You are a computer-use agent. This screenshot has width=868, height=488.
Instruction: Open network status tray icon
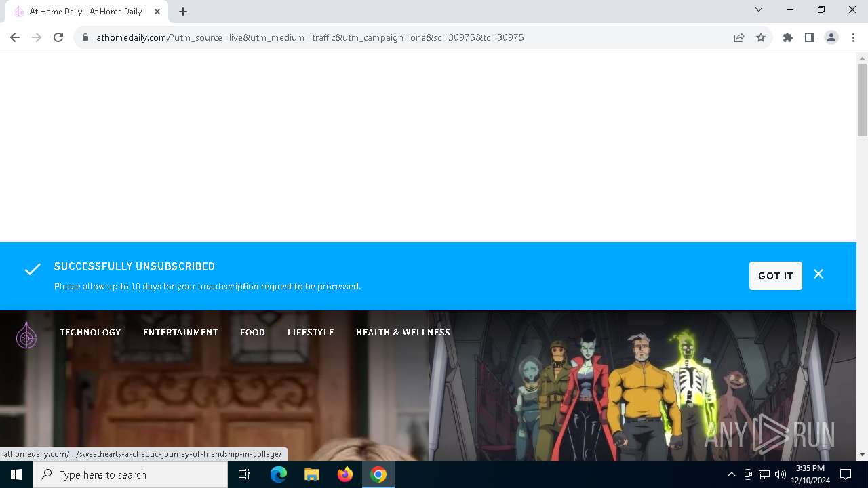point(764,474)
